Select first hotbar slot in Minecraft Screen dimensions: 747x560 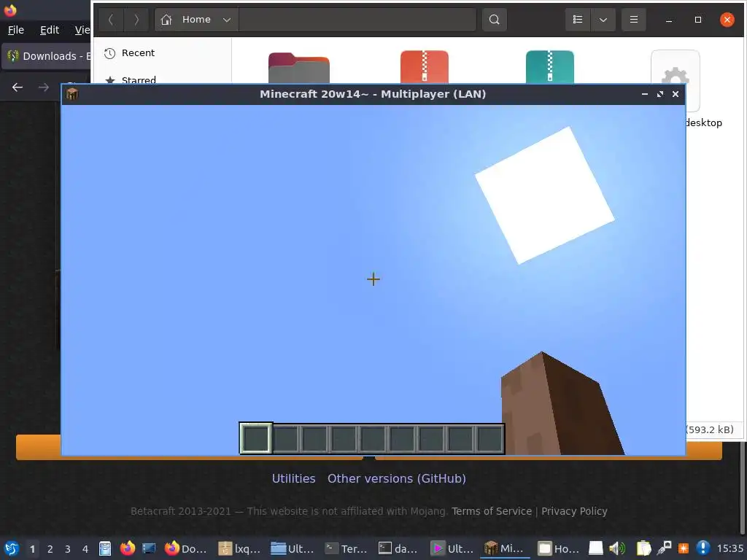[x=256, y=438]
